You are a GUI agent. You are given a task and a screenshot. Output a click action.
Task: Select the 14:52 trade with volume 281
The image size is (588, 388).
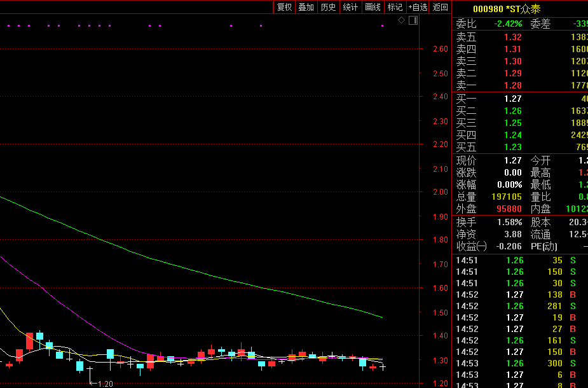pyautogui.click(x=519, y=306)
